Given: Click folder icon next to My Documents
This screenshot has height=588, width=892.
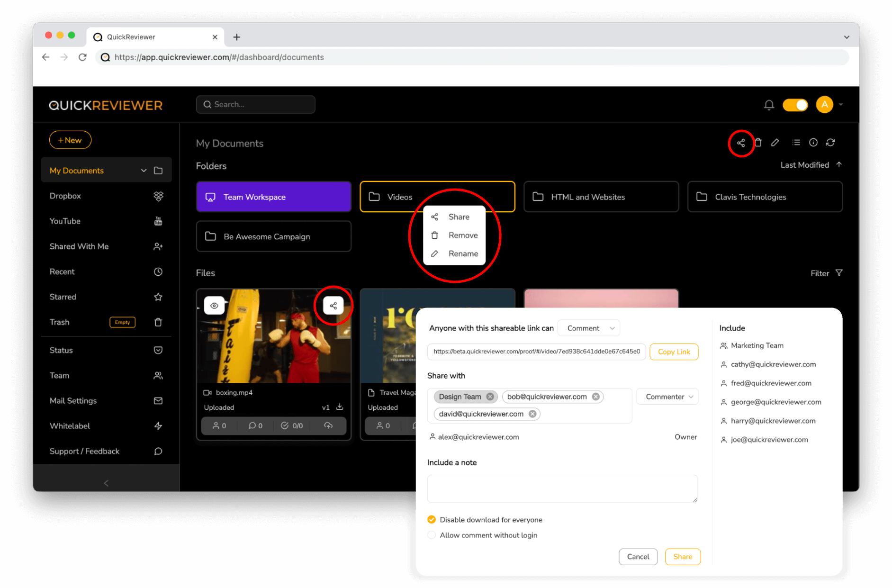Looking at the screenshot, I should coord(158,171).
